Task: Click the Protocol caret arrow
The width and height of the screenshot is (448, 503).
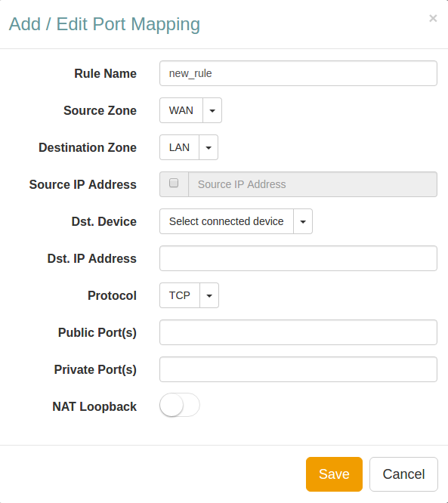Action: coord(209,295)
